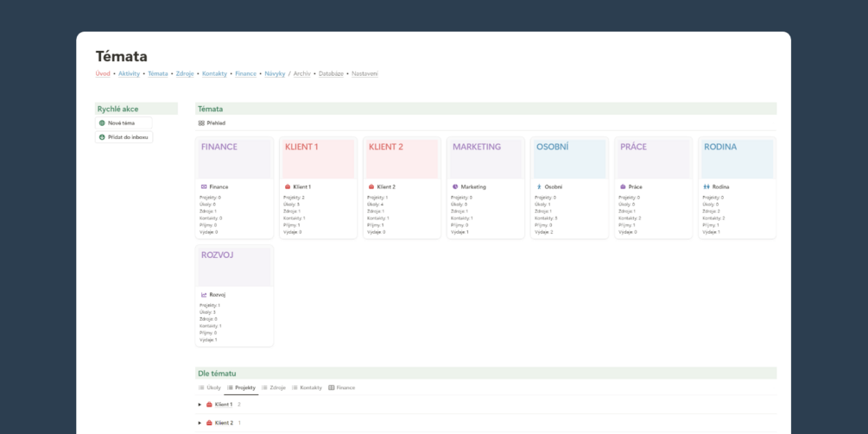Click the briefcase icon in Klient 2 group row
The width and height of the screenshot is (868, 434).
209,423
